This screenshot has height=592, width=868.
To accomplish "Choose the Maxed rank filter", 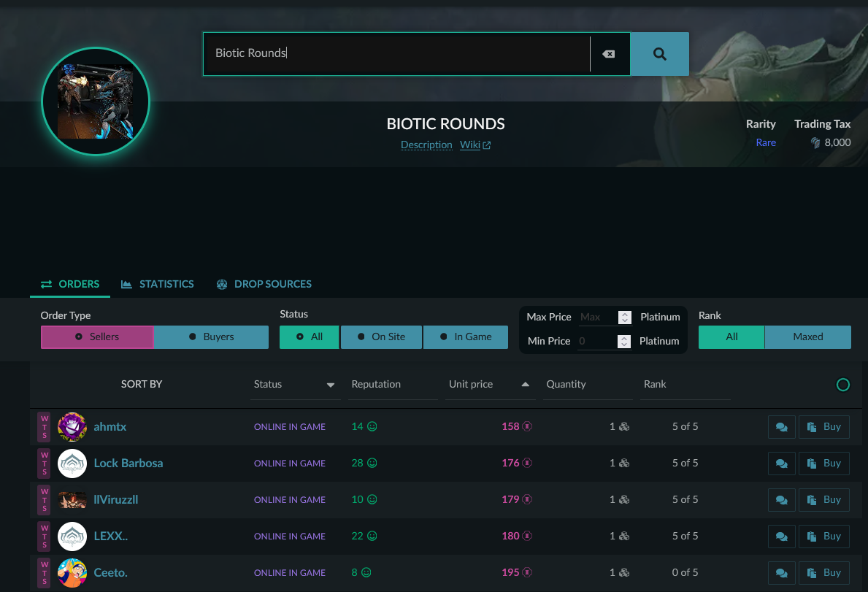I will pos(807,337).
